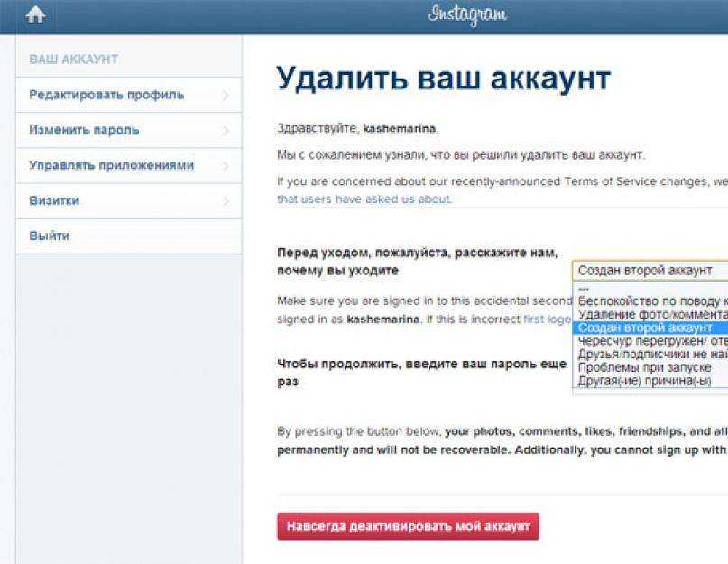This screenshot has width=728, height=564.
Task: Follow the 'first logo' log out link
Action: [x=547, y=319]
